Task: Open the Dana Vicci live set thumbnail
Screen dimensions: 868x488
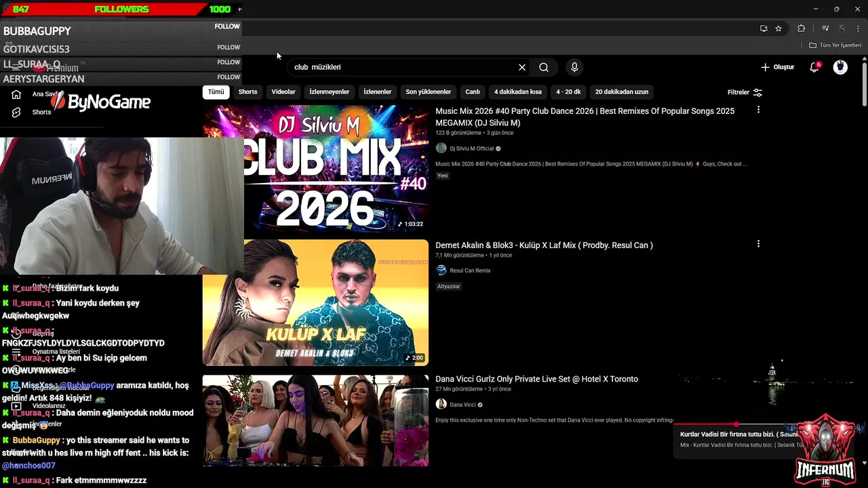Action: [315, 420]
